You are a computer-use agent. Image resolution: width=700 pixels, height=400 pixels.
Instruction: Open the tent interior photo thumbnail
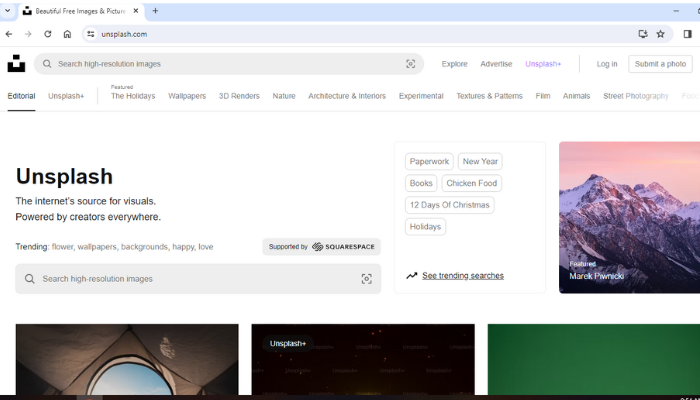coord(127,359)
